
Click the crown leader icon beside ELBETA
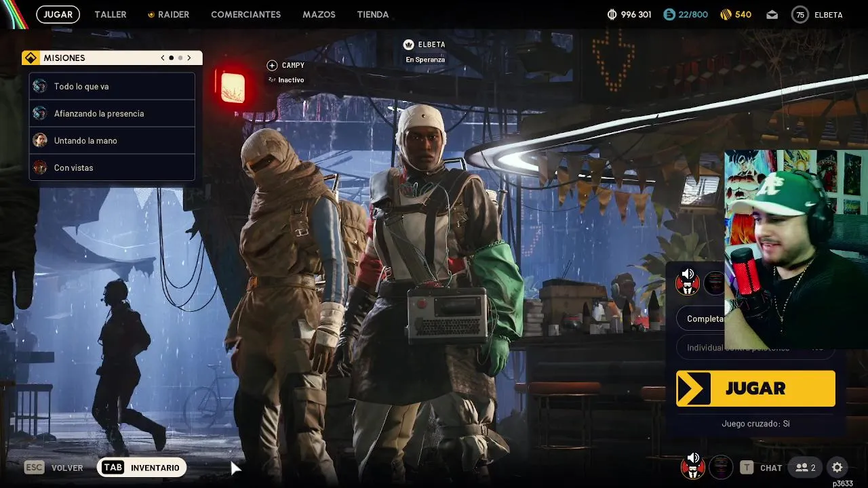click(408, 45)
